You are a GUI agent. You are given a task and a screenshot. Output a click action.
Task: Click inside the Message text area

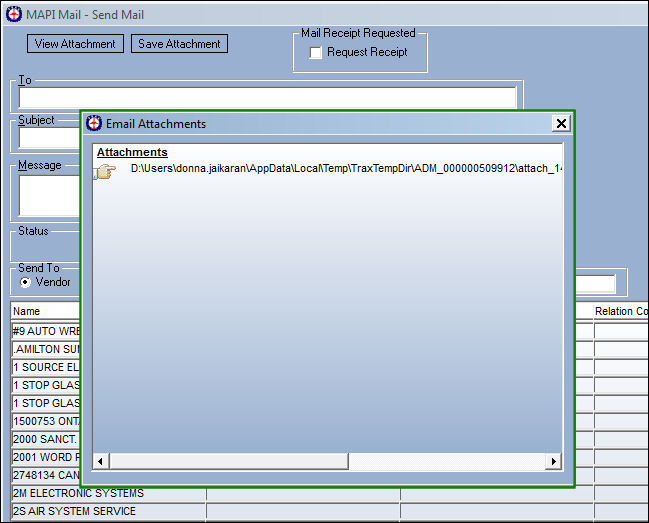pos(50,195)
